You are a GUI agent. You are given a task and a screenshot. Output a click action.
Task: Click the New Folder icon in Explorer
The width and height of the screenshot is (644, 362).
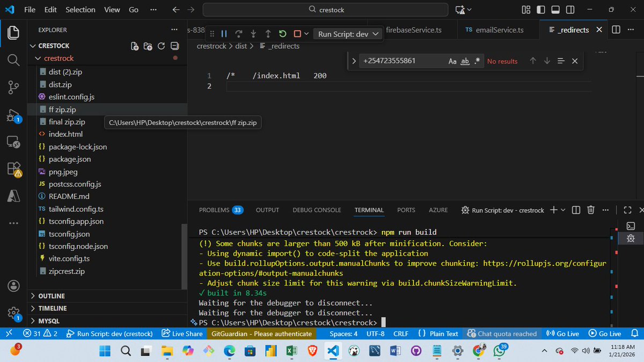pos(148,46)
